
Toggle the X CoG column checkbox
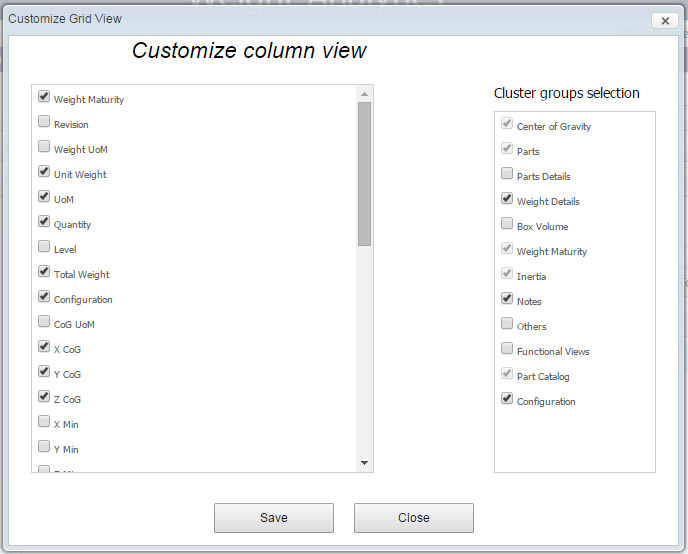tap(44, 348)
